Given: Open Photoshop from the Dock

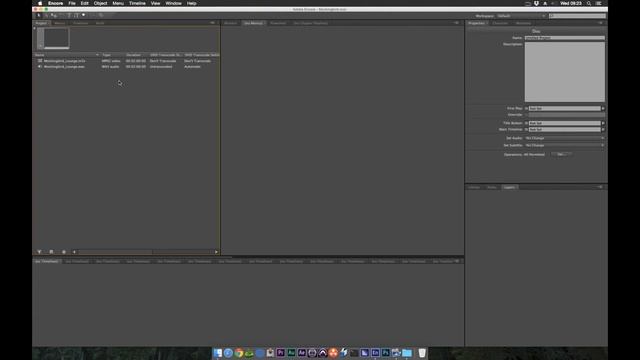Looking at the screenshot, I should point(386,353).
